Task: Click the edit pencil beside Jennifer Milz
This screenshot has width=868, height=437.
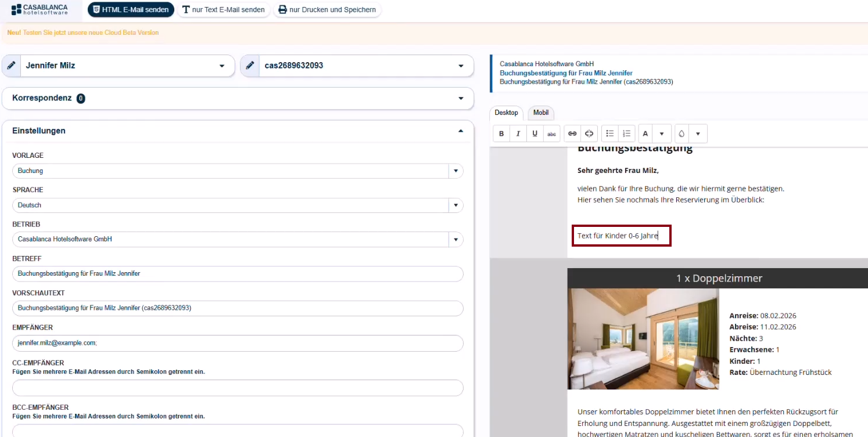Action: (11, 65)
